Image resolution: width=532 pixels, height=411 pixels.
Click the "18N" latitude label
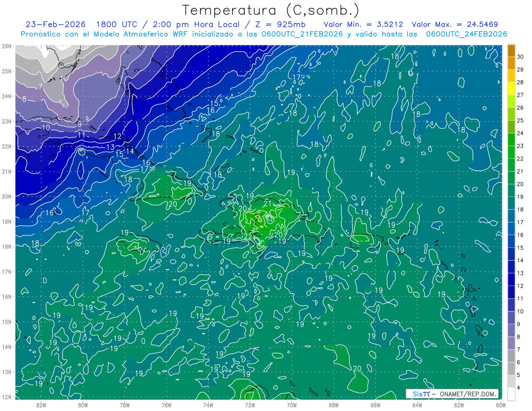tap(7, 247)
